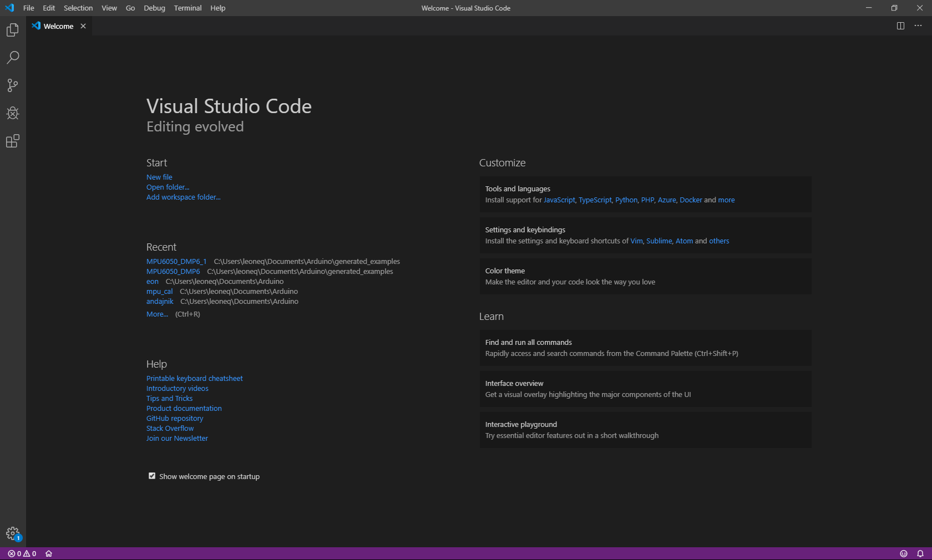932x560 pixels.
Task: Select the Welcome tab
Action: tap(59, 26)
